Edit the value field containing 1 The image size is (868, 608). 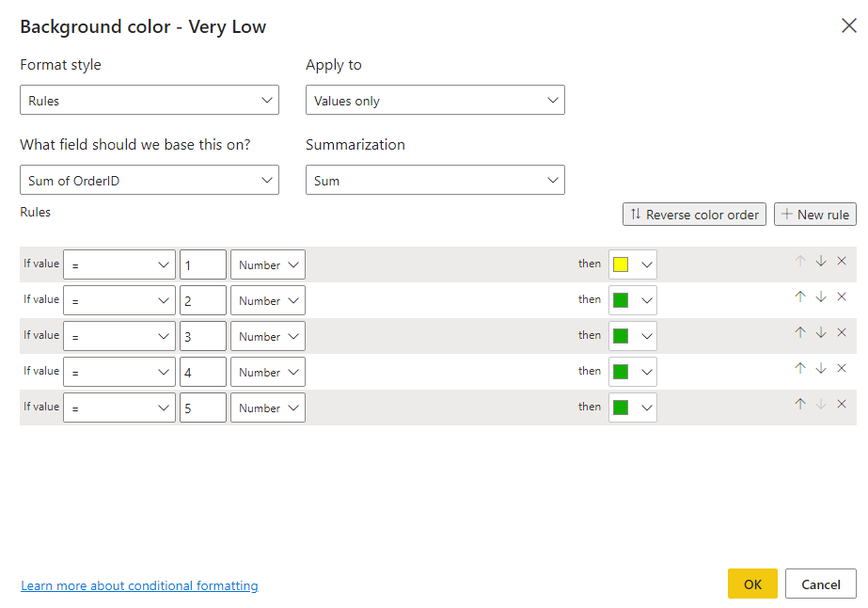[x=202, y=264]
